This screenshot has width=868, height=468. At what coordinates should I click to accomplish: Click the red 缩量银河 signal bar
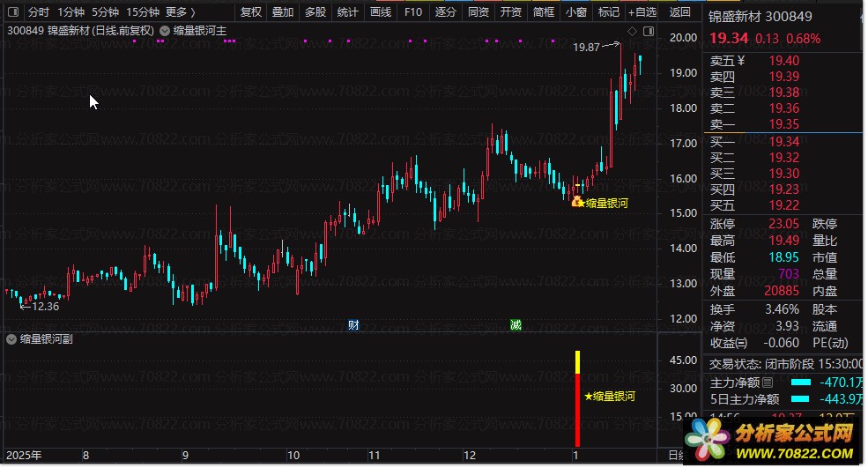tap(577, 410)
